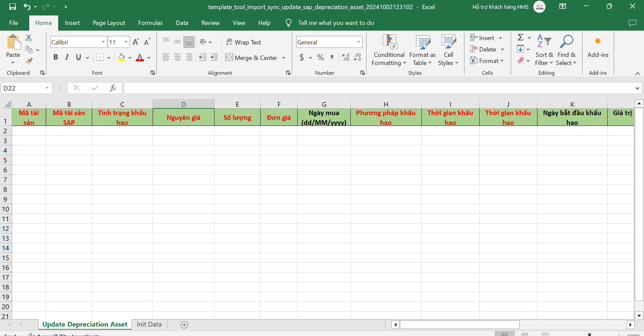
Task: Click the AutoSum sigma icon
Action: coord(520,37)
